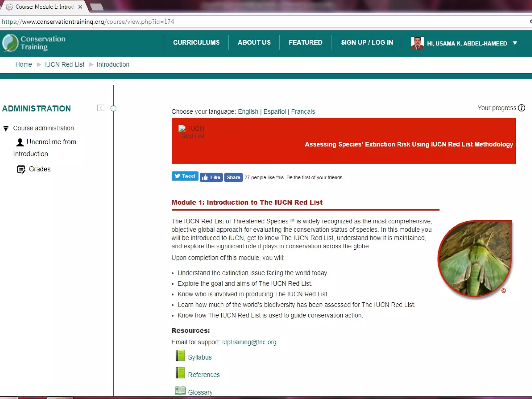532x399 pixels.
Task: Click the '27 people like this' text
Action: tap(294, 177)
